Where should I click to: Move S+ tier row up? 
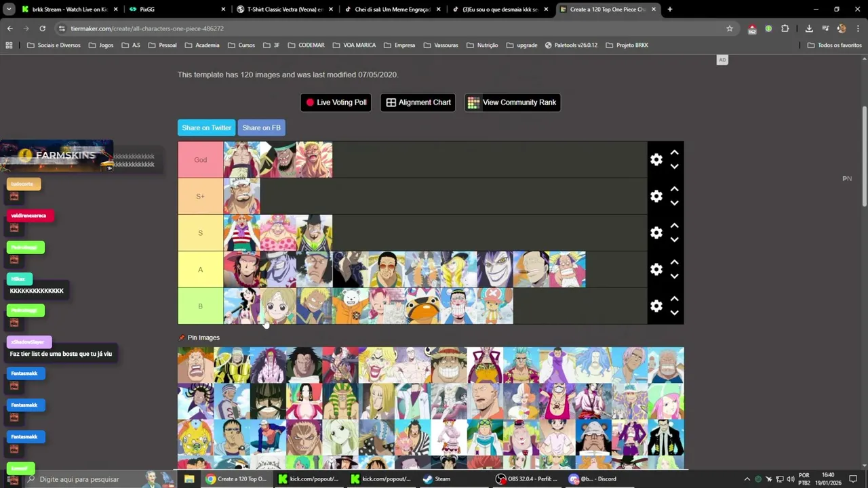[x=675, y=189]
